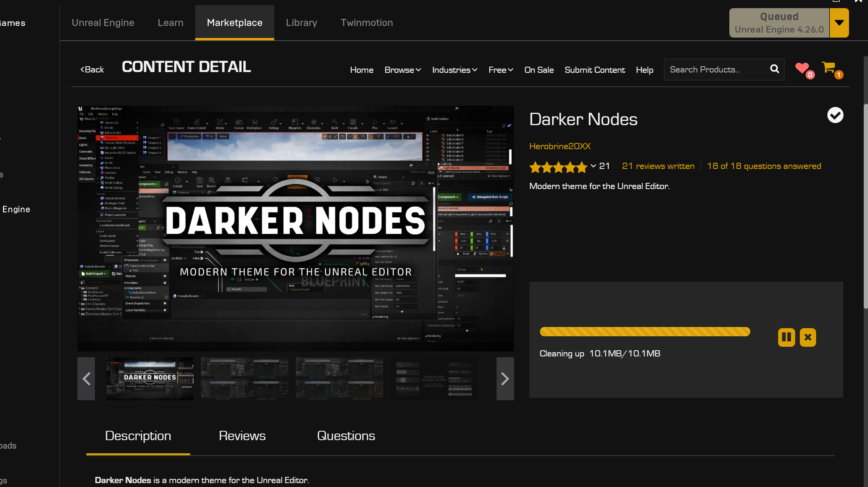Switch to the Unreal Engine tab
Image resolution: width=868 pixels, height=487 pixels.
[103, 22]
